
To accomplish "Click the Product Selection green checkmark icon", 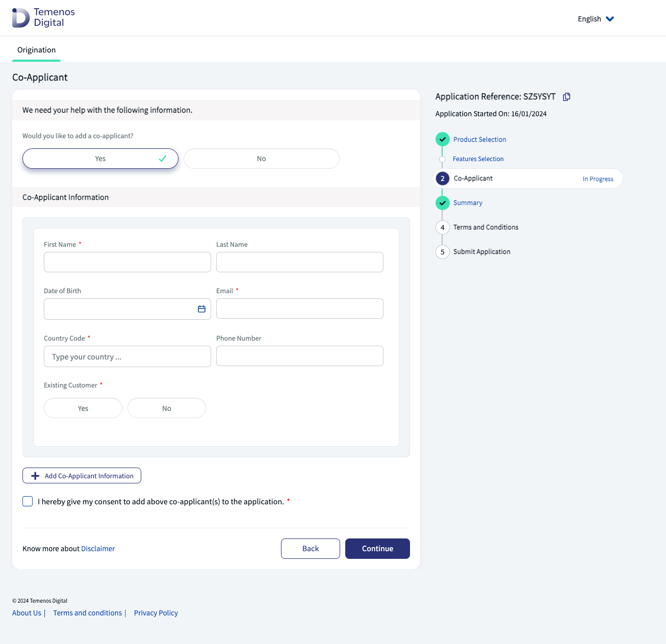I will point(442,139).
